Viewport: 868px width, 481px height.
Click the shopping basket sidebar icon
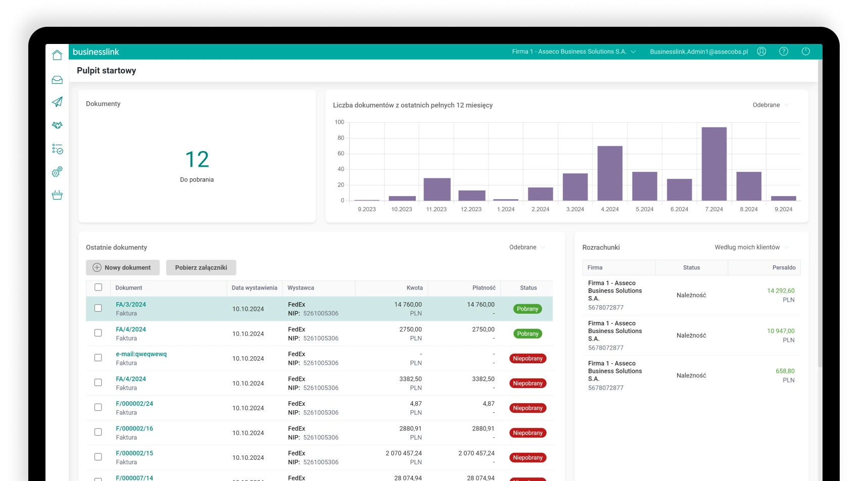pos(57,195)
